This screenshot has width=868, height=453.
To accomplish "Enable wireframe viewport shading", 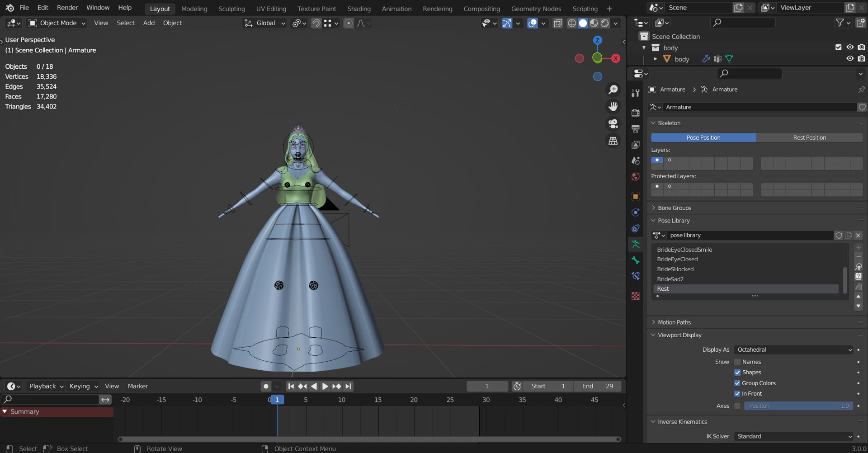I will (572, 23).
